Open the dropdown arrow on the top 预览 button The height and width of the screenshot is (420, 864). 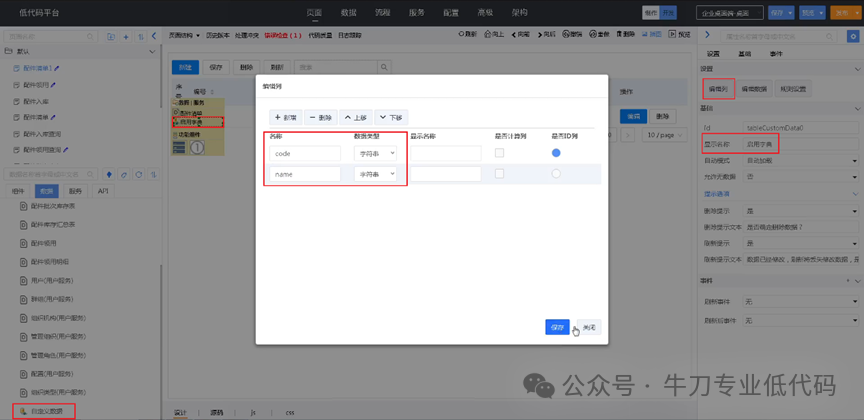point(822,13)
